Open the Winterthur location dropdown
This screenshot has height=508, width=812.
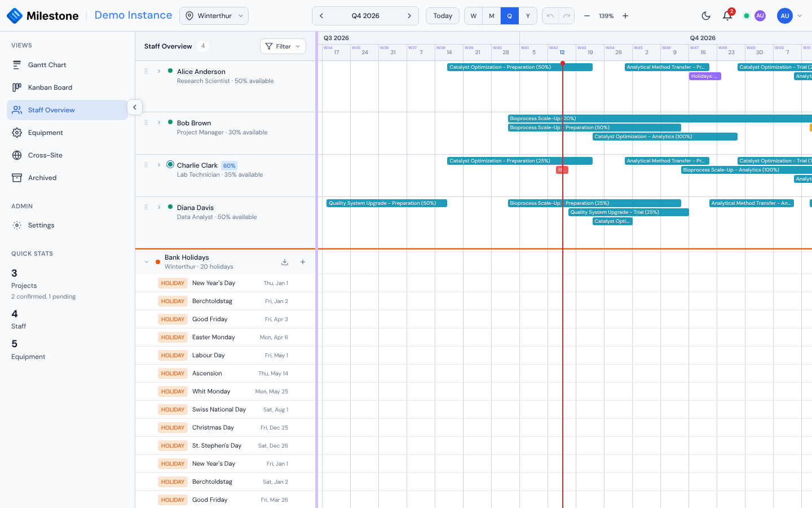214,16
